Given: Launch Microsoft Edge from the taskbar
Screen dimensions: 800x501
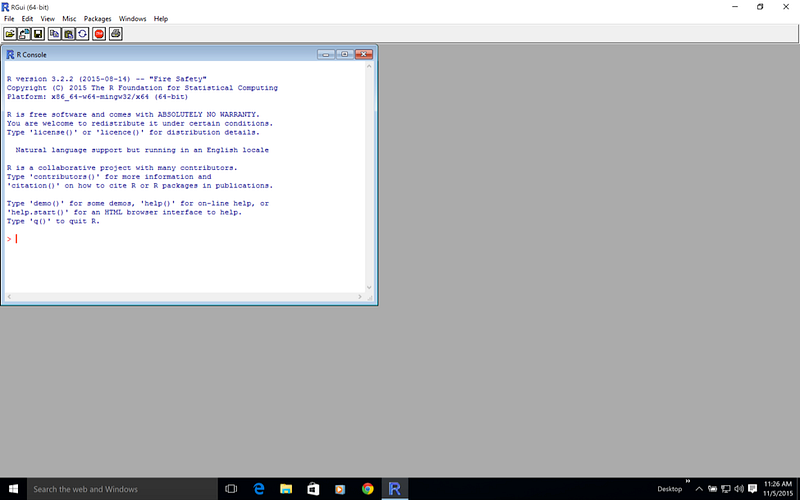Looking at the screenshot, I should pos(259,489).
